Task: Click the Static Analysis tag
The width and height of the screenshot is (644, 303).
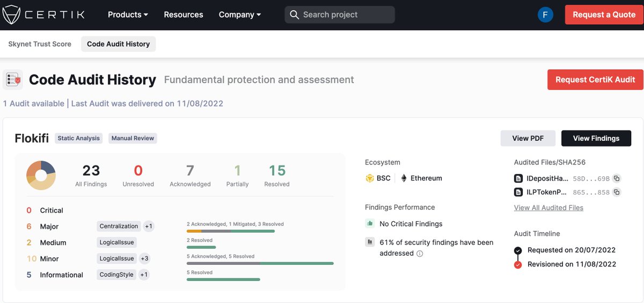Action: point(79,138)
